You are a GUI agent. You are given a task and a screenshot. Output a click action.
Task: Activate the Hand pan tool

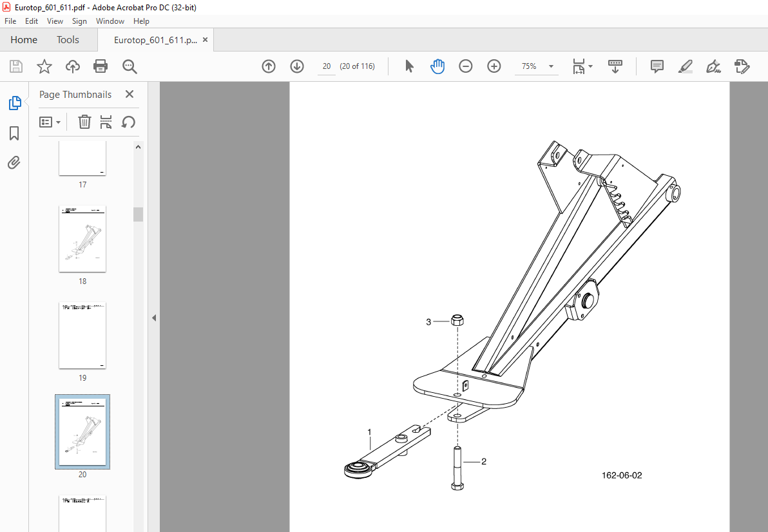[x=437, y=66]
